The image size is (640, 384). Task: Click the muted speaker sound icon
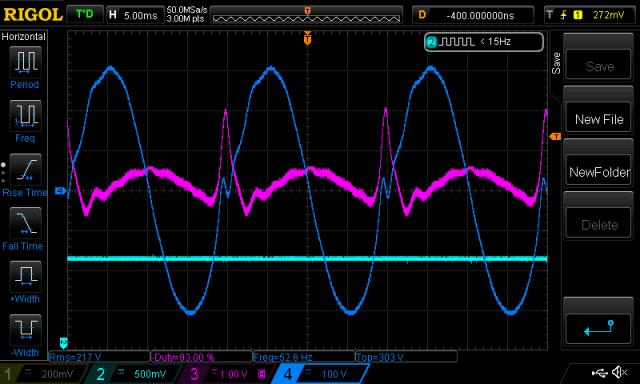(x=620, y=372)
